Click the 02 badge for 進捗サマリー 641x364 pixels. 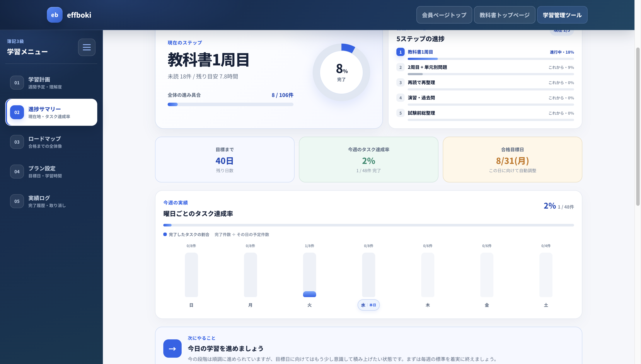pos(17,112)
